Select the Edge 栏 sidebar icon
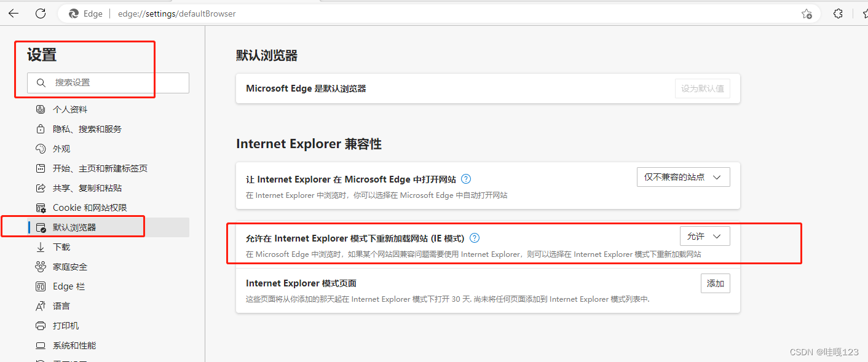Viewport: 868px width, 362px height. pos(40,286)
